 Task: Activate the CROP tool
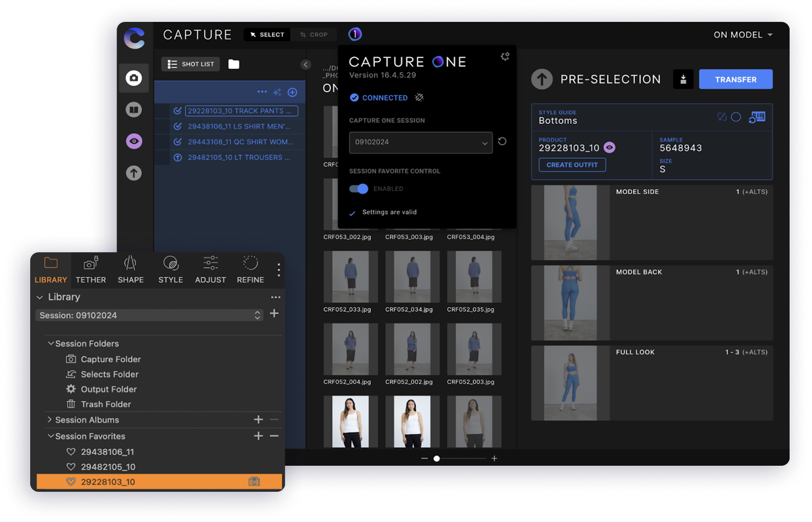[314, 35]
